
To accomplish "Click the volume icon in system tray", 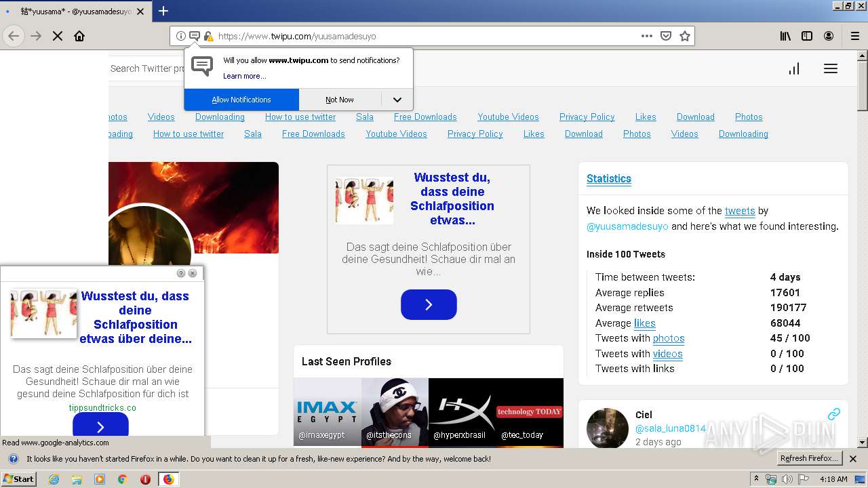I will (787, 479).
